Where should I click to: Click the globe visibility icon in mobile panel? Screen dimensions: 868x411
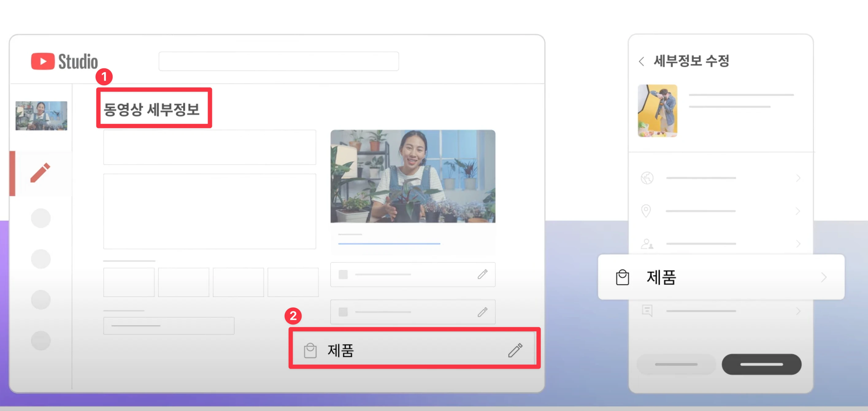pyautogui.click(x=647, y=178)
